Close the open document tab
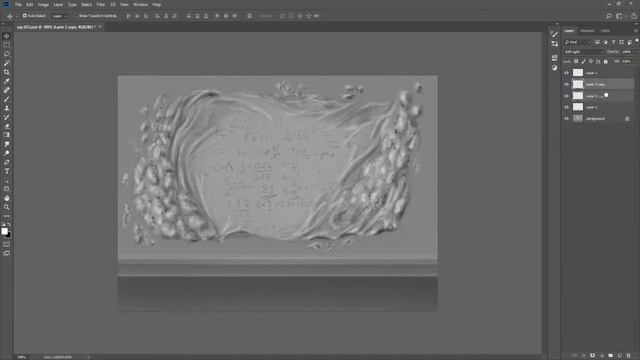 100,27
